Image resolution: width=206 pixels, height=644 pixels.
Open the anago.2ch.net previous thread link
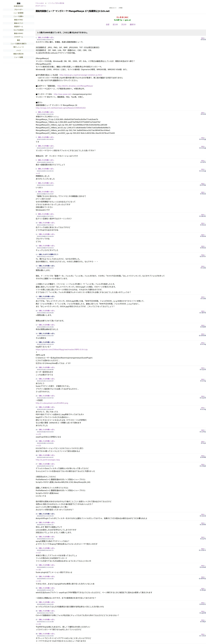point(61,108)
